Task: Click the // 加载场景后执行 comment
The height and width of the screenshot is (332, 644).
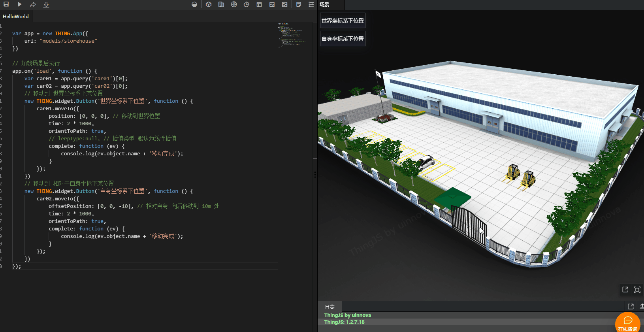Action: (x=36, y=63)
